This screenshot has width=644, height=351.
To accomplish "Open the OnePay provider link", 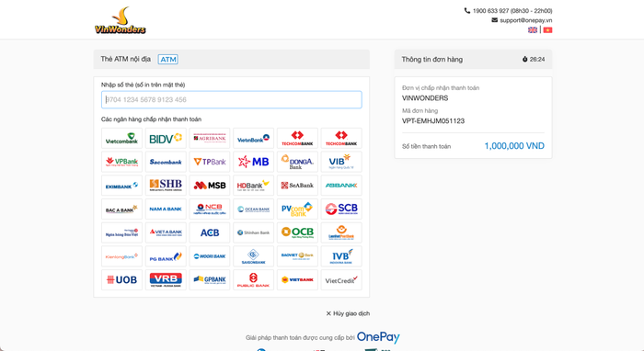I will point(378,337).
